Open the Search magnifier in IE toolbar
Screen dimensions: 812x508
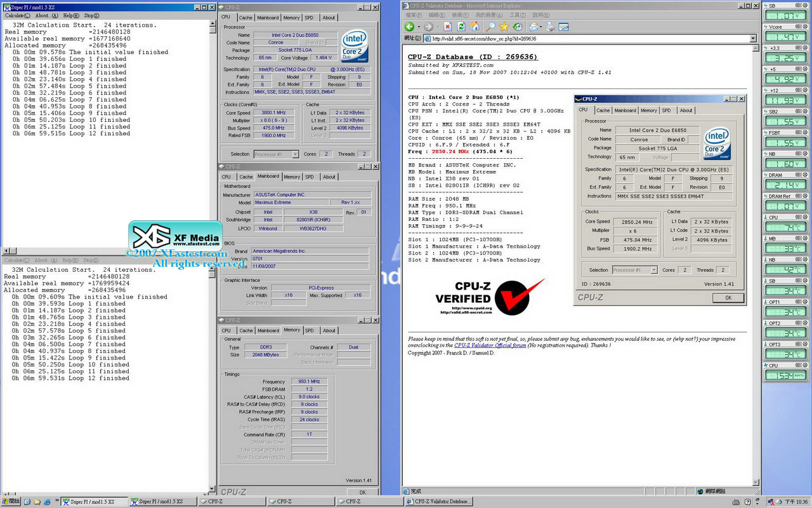490,27
